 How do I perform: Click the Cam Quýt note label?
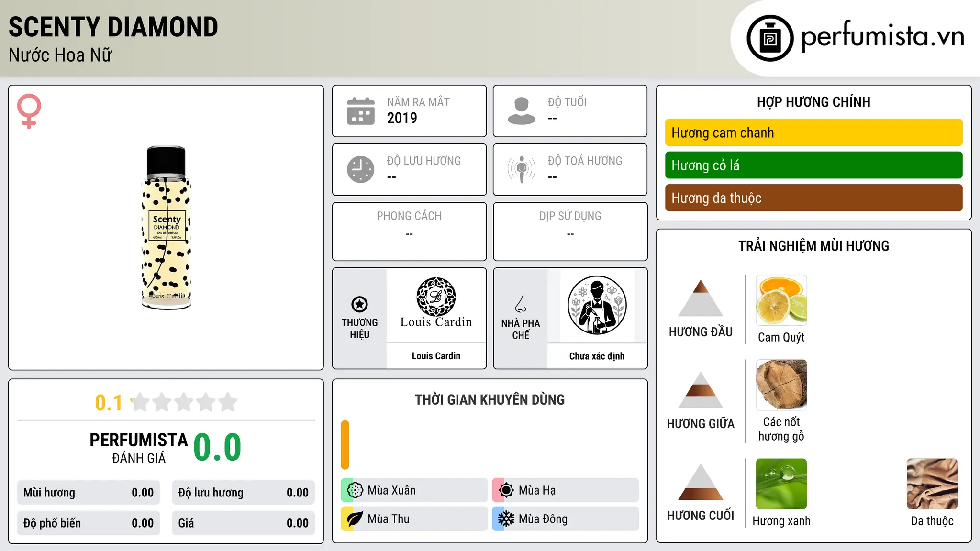(x=781, y=337)
